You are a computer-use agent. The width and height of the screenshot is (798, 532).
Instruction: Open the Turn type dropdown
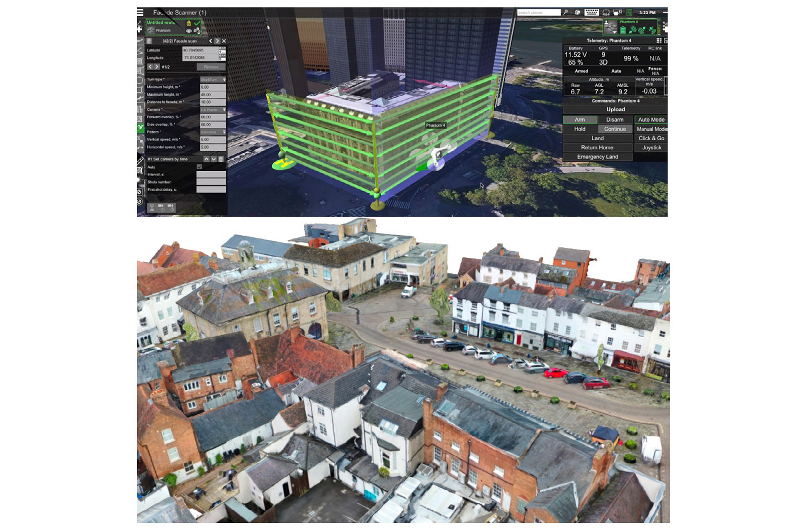pyautogui.click(x=213, y=79)
